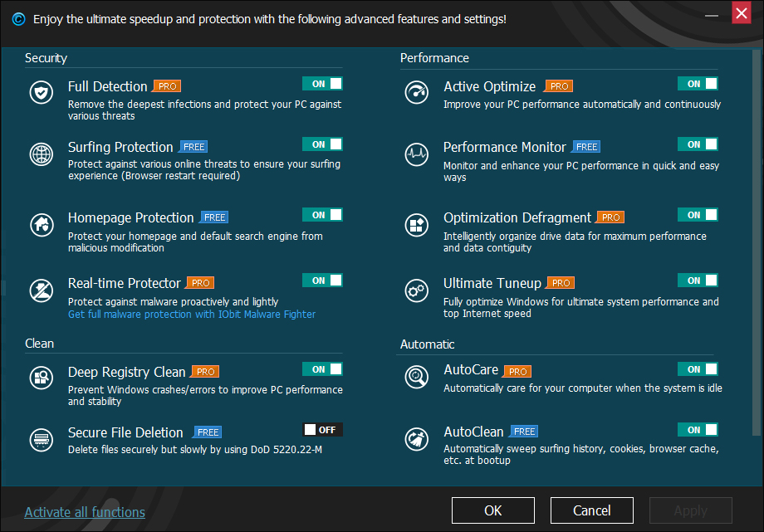This screenshot has height=532, width=764.
Task: Click the FREE badge next to Homepage Protection
Action: point(214,217)
